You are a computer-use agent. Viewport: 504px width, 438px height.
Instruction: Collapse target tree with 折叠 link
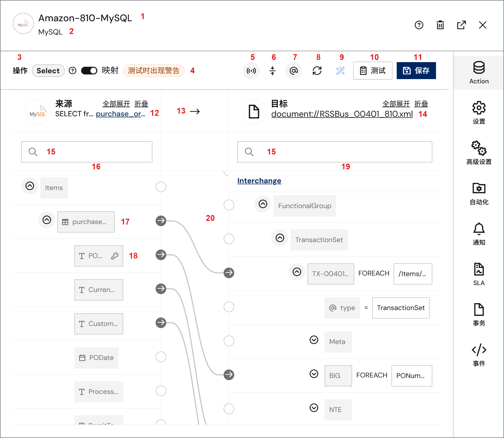coord(421,104)
